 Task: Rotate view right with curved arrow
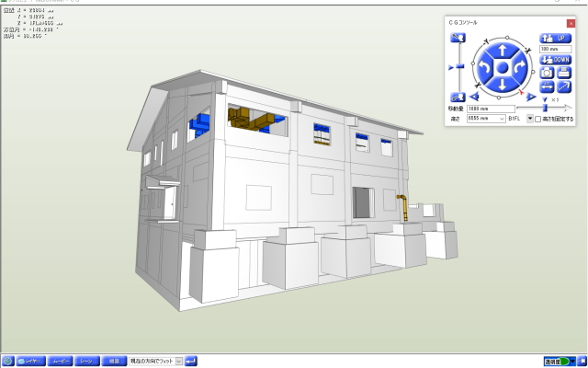[523, 68]
